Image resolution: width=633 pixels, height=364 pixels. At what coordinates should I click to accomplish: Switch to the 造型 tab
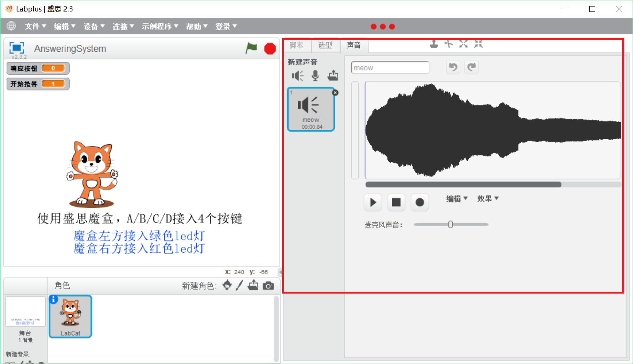pyautogui.click(x=326, y=45)
